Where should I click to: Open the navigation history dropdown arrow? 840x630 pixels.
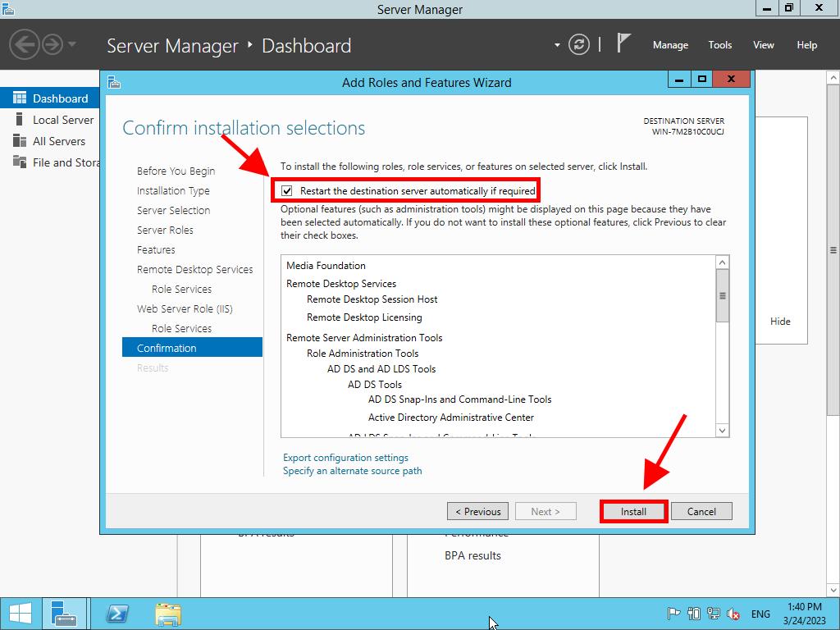pos(72,44)
